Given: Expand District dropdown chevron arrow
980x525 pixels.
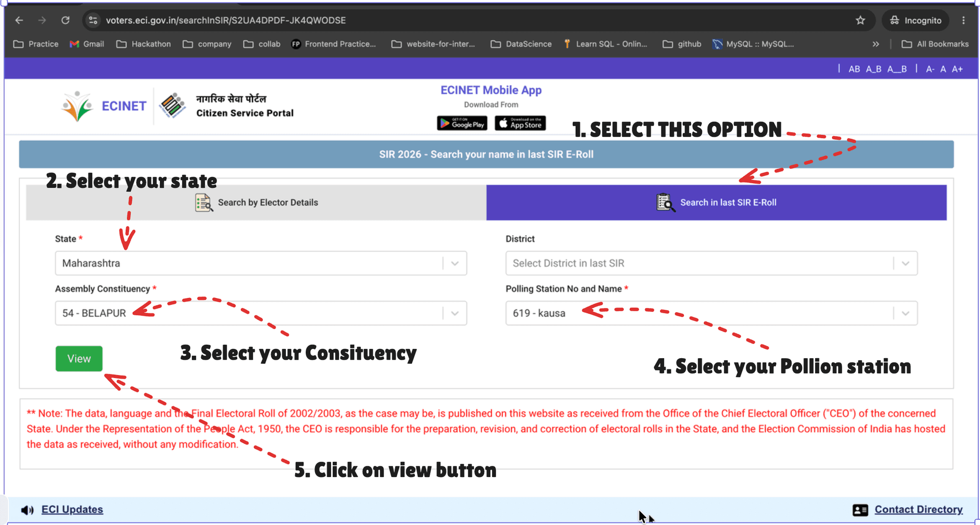Looking at the screenshot, I should (x=905, y=263).
